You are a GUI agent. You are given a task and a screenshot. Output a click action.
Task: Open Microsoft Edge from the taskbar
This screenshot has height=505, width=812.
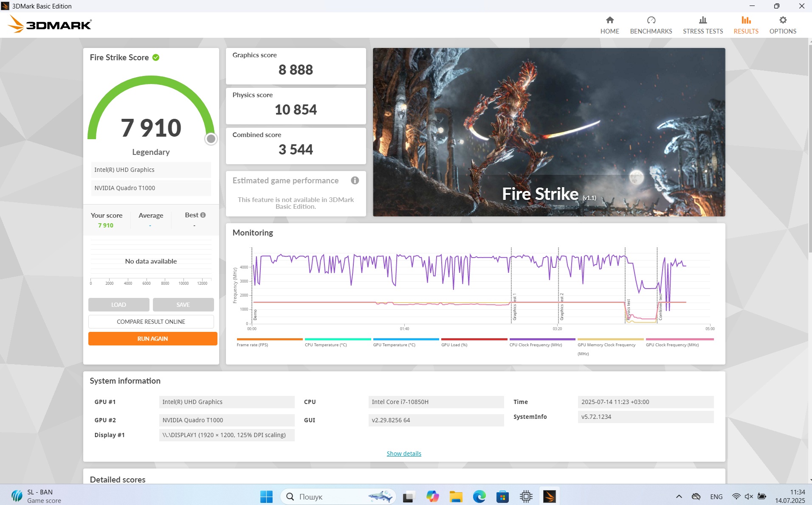click(x=479, y=497)
